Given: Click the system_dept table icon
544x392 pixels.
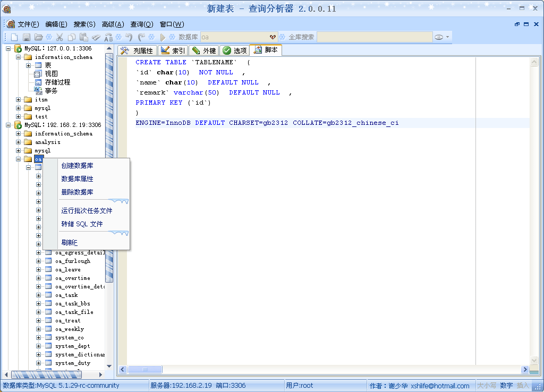Looking at the screenshot, I should 48,346.
